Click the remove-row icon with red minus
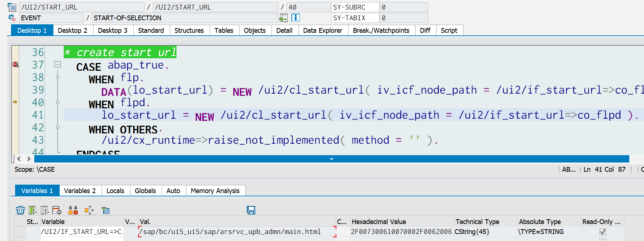This screenshot has height=241, width=644. coord(57,210)
